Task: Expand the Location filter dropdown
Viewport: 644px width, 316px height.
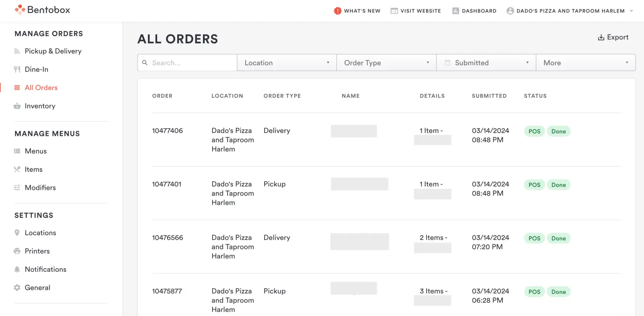Action: click(x=287, y=63)
